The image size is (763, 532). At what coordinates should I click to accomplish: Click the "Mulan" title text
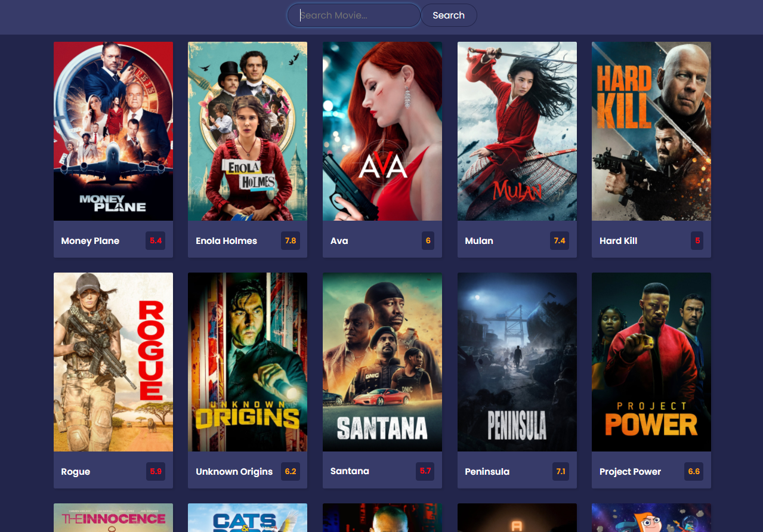[479, 241]
